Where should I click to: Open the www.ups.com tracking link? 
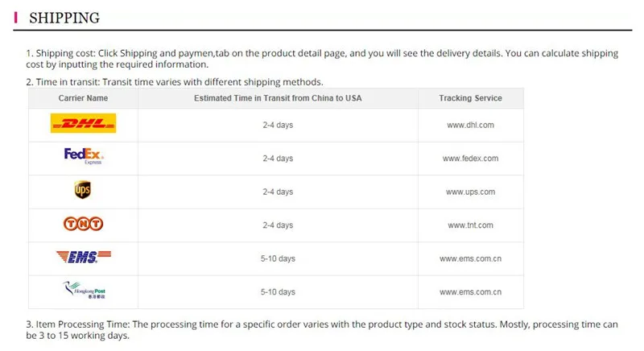point(470,192)
